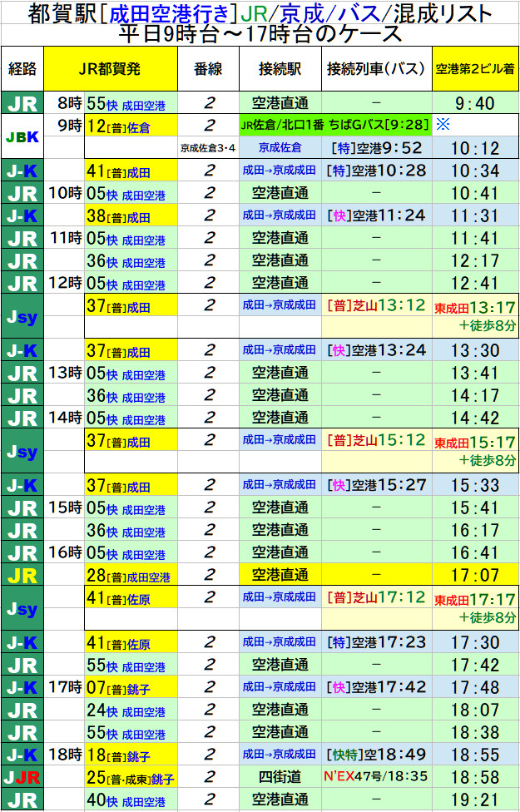Click the ちばGバス[9:28] green cell
Screen dimensions: 520x812
pyautogui.click(x=335, y=126)
